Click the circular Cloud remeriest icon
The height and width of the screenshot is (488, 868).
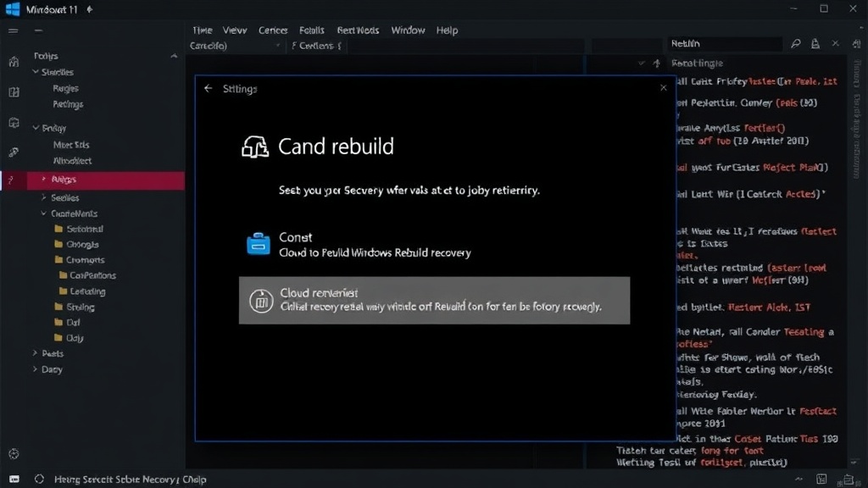pos(261,301)
